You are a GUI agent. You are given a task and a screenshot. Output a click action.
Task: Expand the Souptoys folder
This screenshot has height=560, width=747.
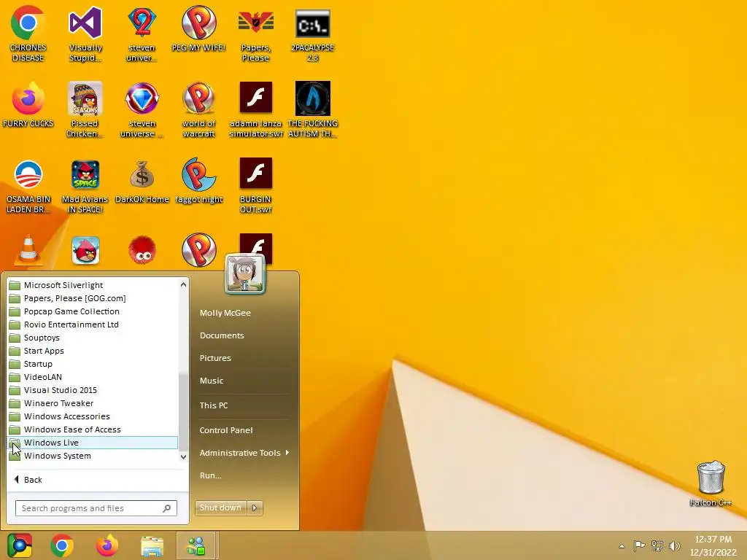point(93,338)
